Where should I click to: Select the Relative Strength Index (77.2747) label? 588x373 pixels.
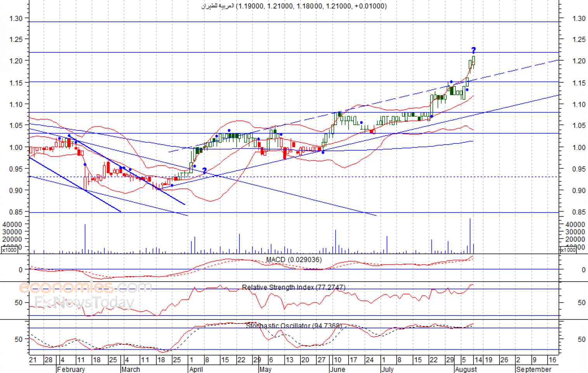point(294,287)
